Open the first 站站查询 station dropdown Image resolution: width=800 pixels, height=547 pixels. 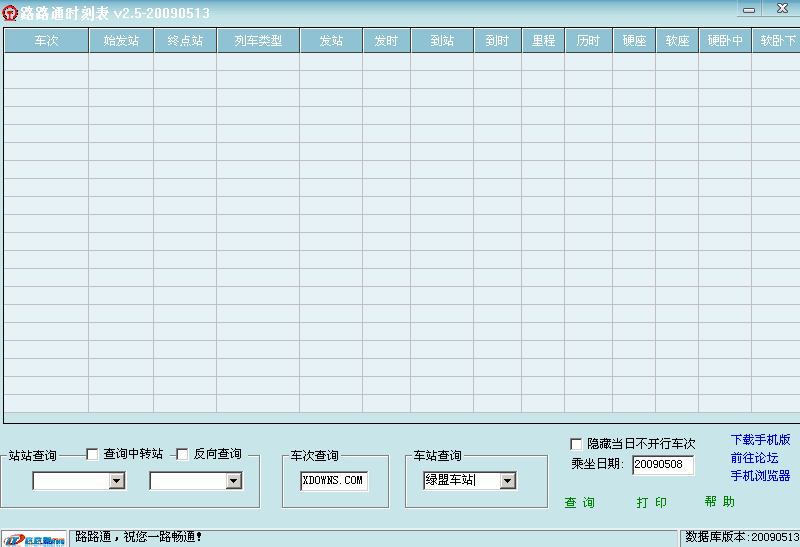(116, 481)
